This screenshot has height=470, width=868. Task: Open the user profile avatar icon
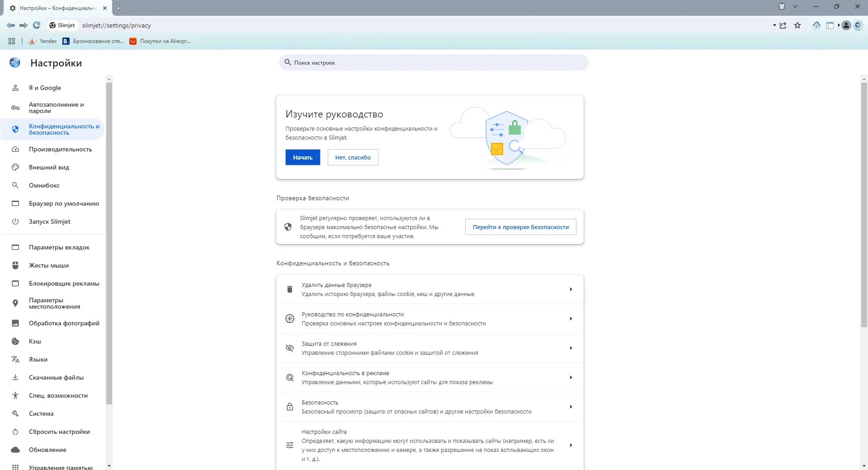[846, 25]
